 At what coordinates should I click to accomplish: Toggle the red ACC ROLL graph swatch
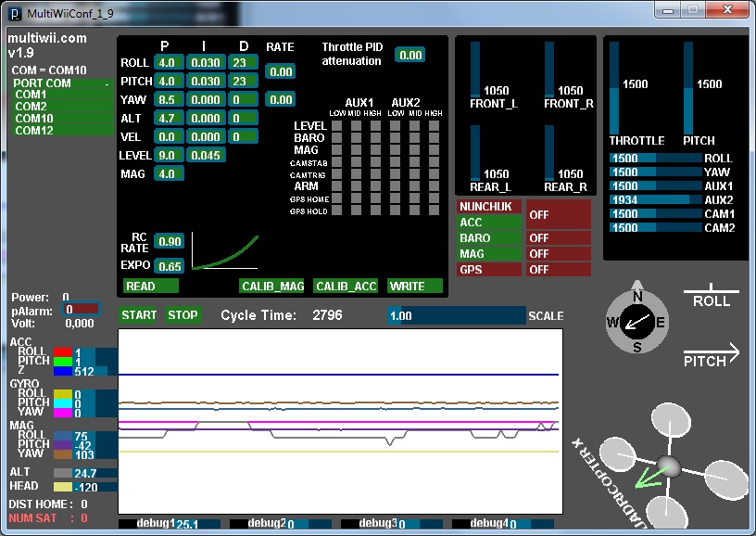[62, 352]
